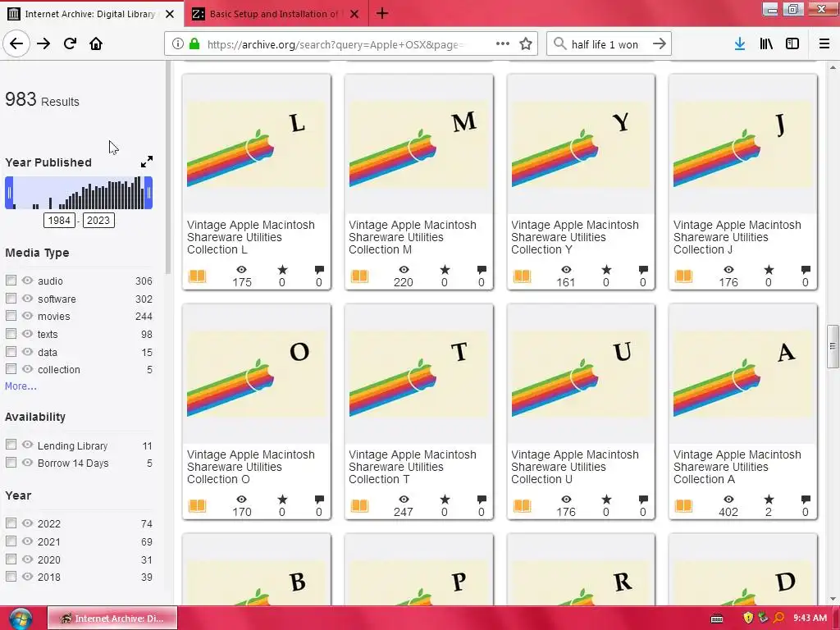Viewport: 840px width, 630px height.
Task: Click the search magnifier icon
Action: [559, 44]
